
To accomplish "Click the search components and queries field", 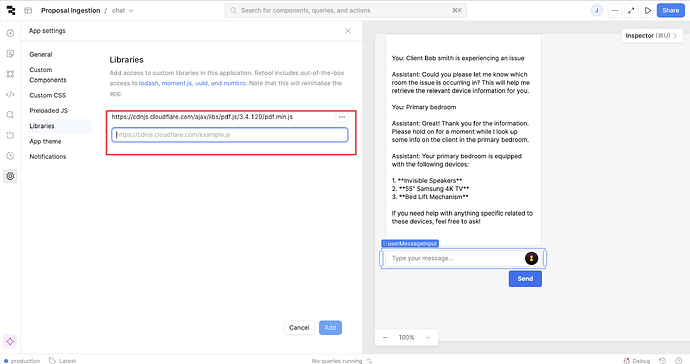I will (346, 10).
